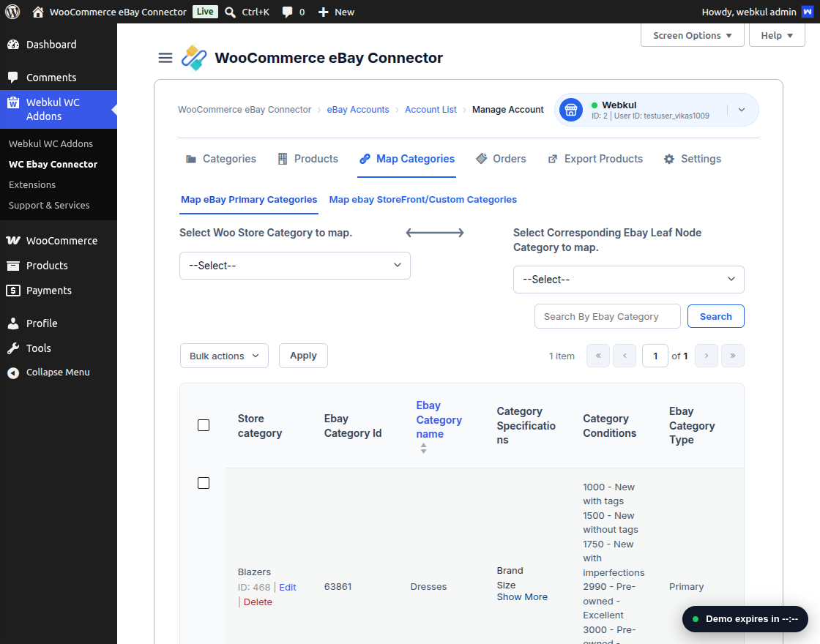
Task: Click Delete link for Blazers
Action: 258,602
